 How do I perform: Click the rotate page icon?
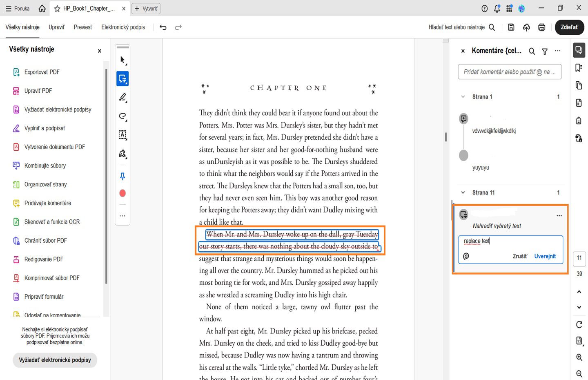[579, 324]
